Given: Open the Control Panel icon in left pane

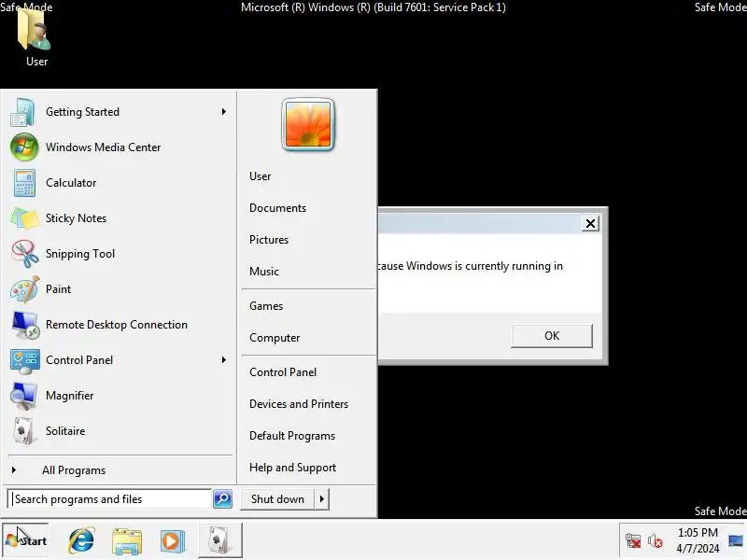Looking at the screenshot, I should pos(25,361).
